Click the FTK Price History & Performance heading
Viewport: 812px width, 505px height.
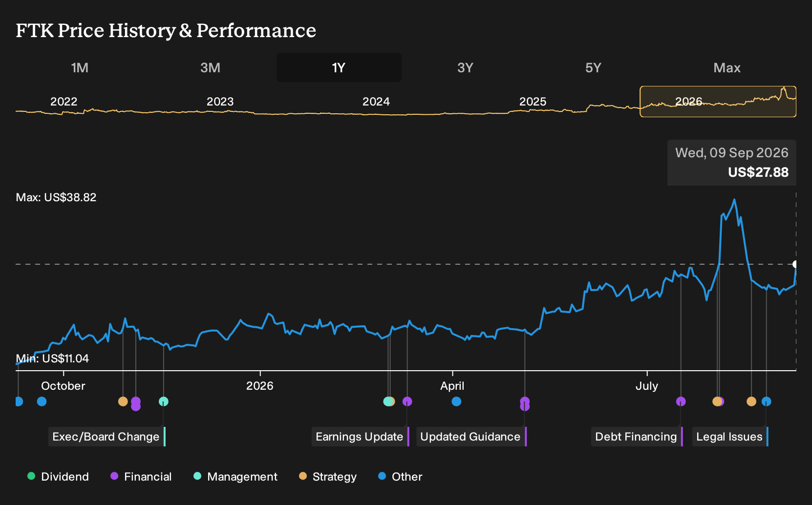click(x=166, y=30)
